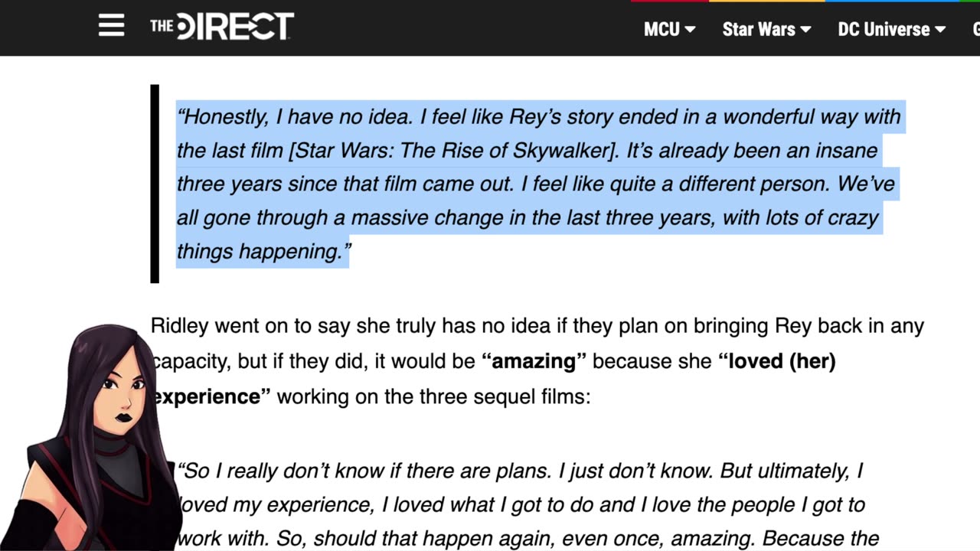The image size is (980, 551).
Task: Open the hamburger menu icon
Action: [x=111, y=26]
